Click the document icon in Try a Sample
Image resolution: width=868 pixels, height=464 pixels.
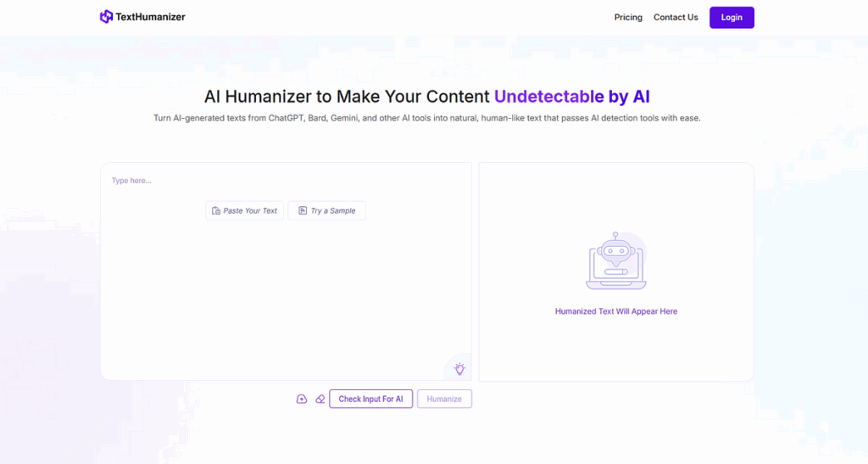coord(303,210)
